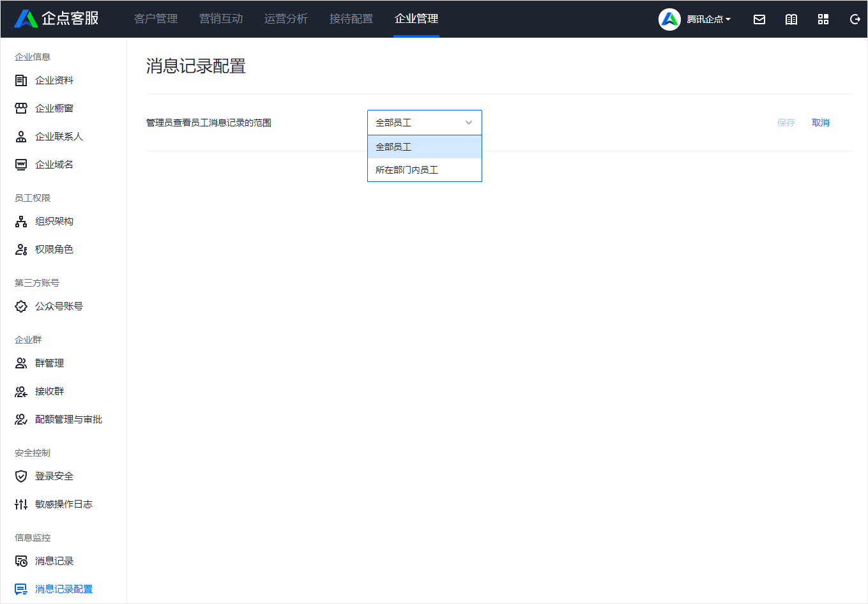The height and width of the screenshot is (604, 868).
Task: Click the 企业信息 section header
Action: pyautogui.click(x=33, y=57)
